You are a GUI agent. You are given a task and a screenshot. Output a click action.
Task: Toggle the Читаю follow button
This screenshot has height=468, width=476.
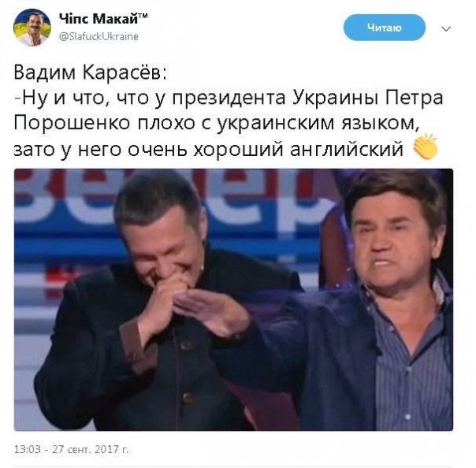pyautogui.click(x=385, y=28)
